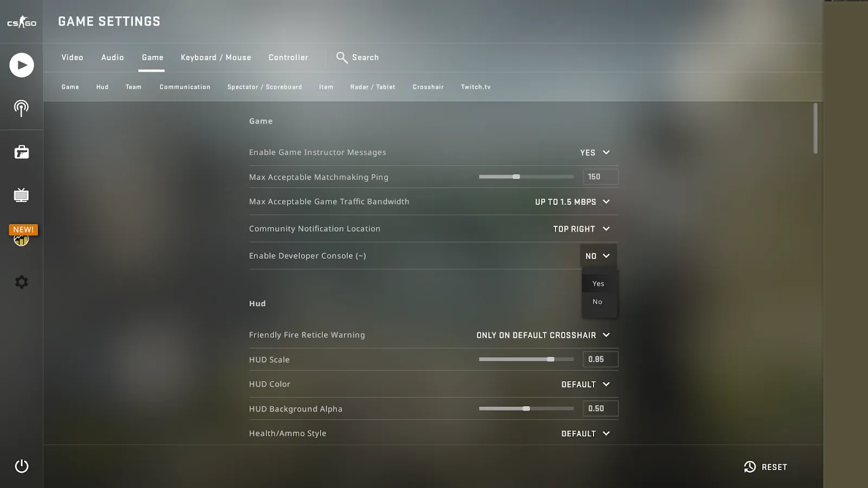The image size is (868, 488).
Task: Click the HUD Background Alpha value 0.50
Action: tap(601, 409)
